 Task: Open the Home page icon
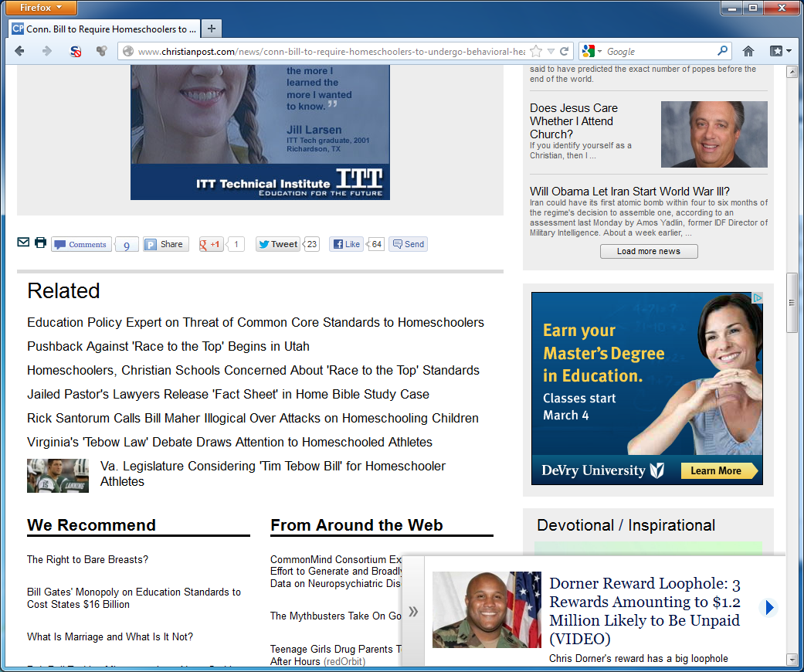(x=748, y=51)
